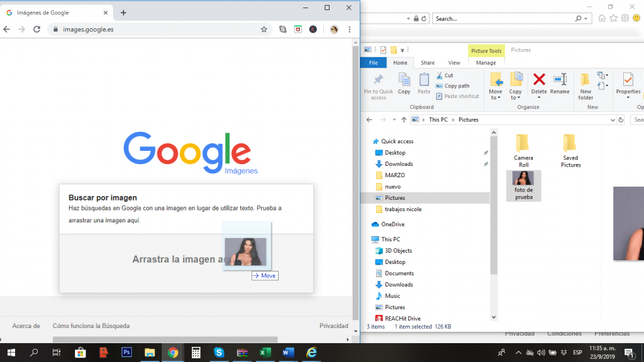
Task: Open the Saved Pictures folder
Action: pos(571,151)
